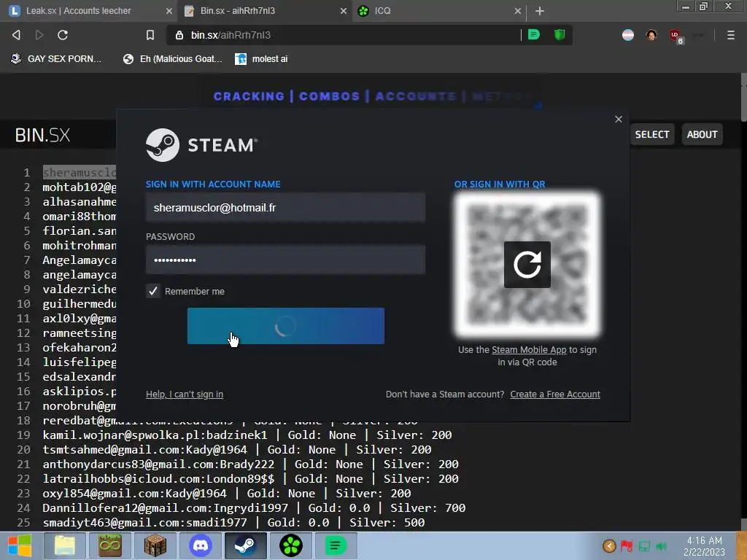Open the ICQ flower icon in the taskbar

click(x=291, y=545)
